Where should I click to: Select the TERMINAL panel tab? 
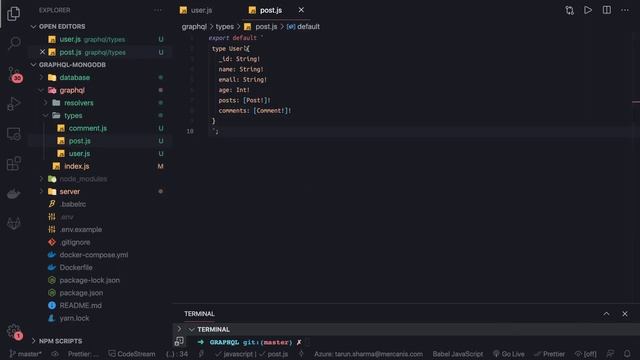click(199, 314)
